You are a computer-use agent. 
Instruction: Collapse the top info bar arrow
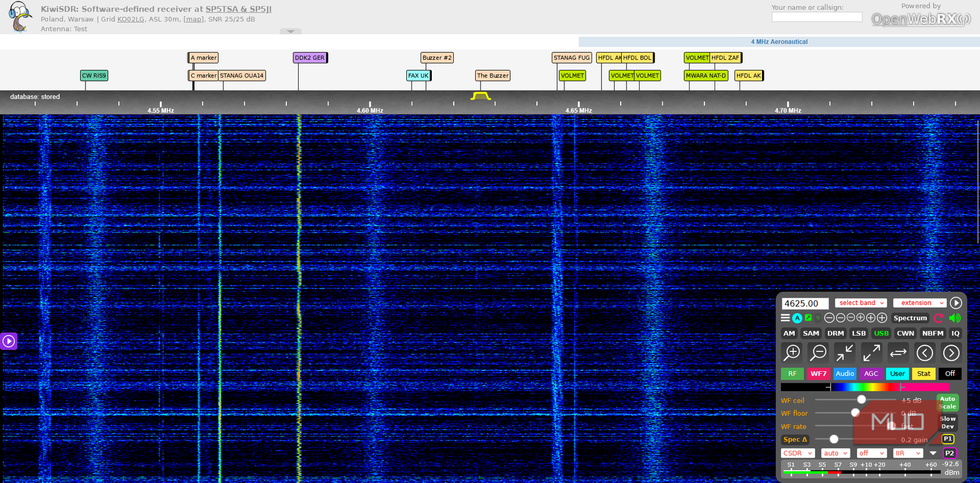point(290,31)
